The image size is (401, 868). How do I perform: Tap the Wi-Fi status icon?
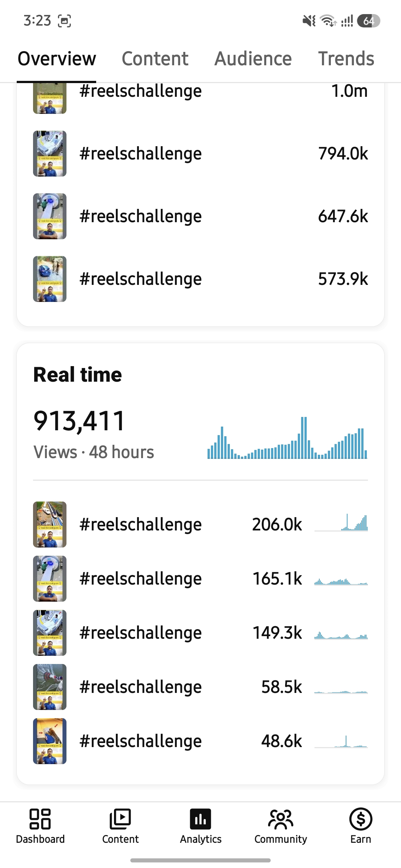(329, 21)
